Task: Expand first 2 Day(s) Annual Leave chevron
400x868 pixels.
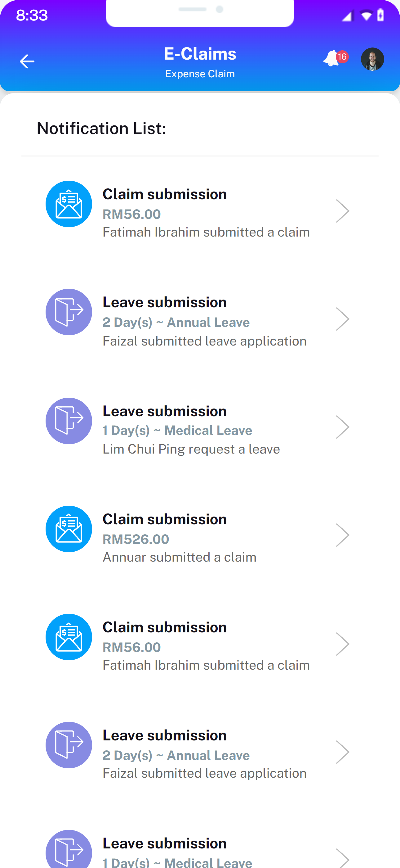Action: [342, 319]
